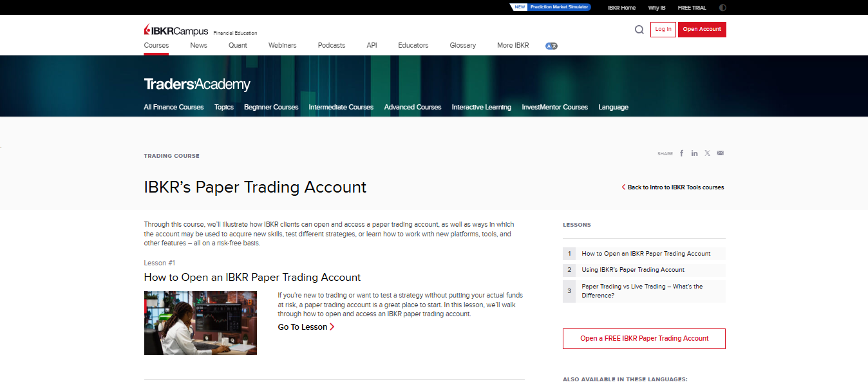Open the Quant nav item

[238, 46]
